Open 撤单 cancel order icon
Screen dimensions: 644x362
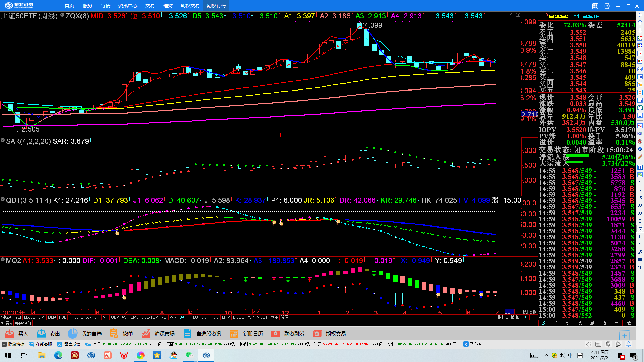[x=114, y=334]
